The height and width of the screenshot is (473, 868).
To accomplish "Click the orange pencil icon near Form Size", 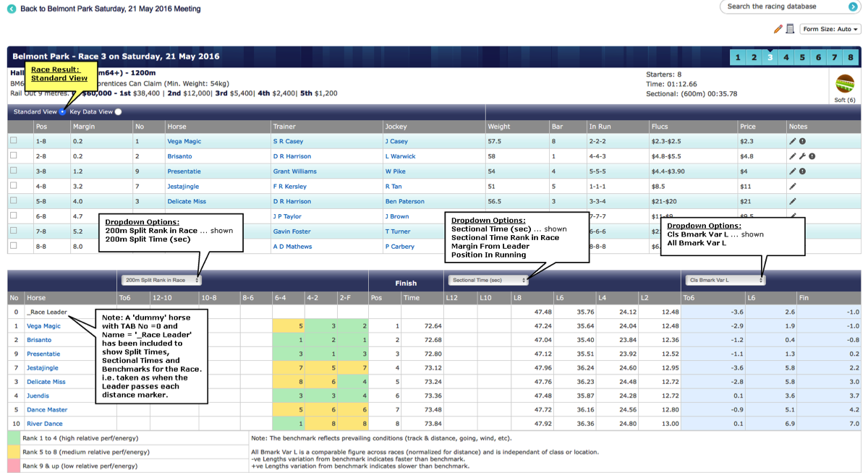I will click(778, 29).
